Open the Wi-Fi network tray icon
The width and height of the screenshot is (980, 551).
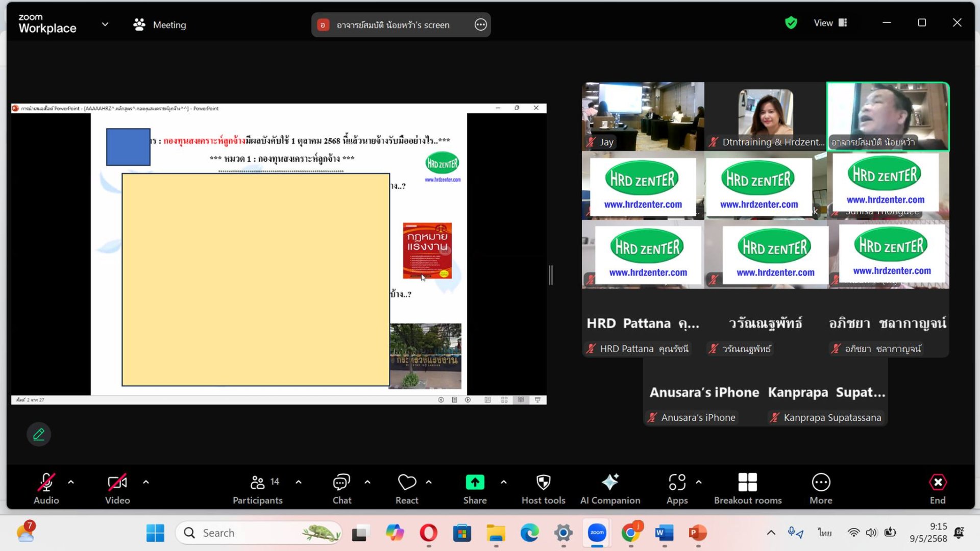coord(853,533)
